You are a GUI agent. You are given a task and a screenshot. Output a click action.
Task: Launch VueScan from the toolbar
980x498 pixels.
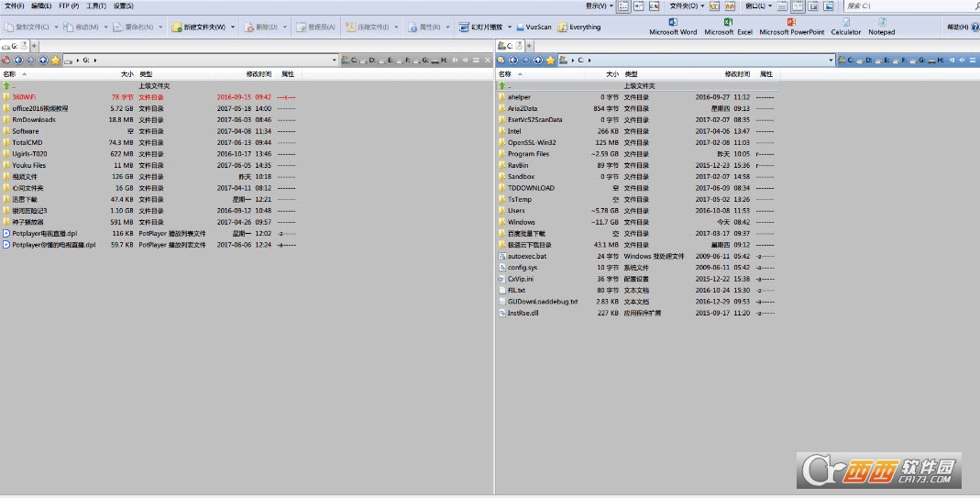(x=534, y=27)
